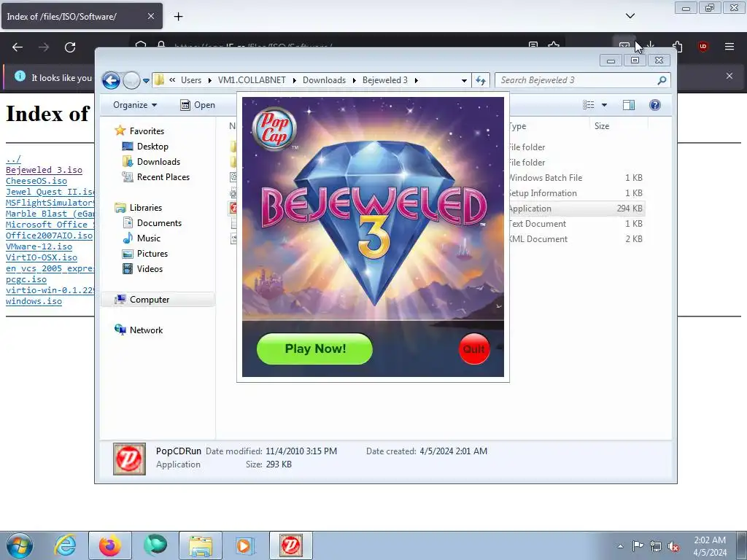This screenshot has height=560, width=747.
Task: Select the Bejeweled 3 breadcrumb segment
Action: coord(385,80)
